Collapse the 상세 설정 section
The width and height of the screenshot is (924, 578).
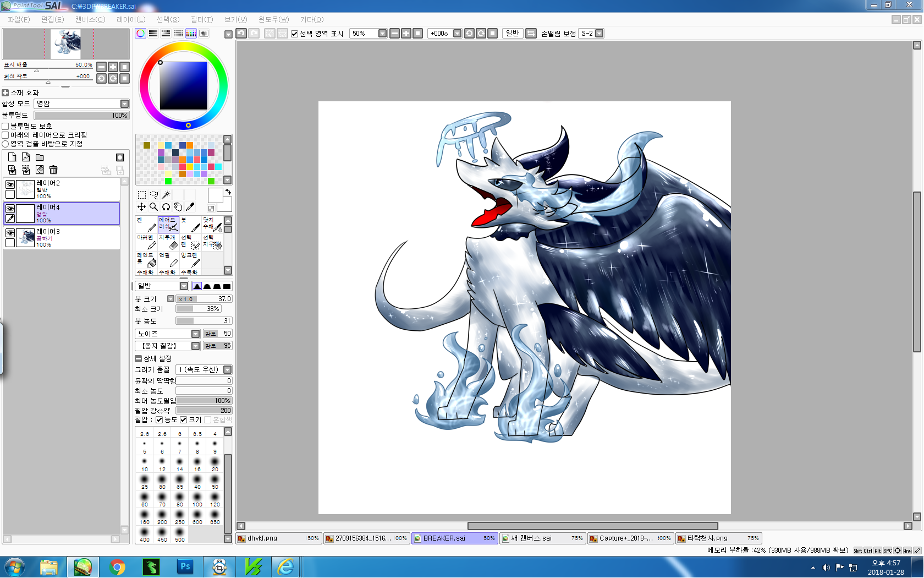point(139,359)
